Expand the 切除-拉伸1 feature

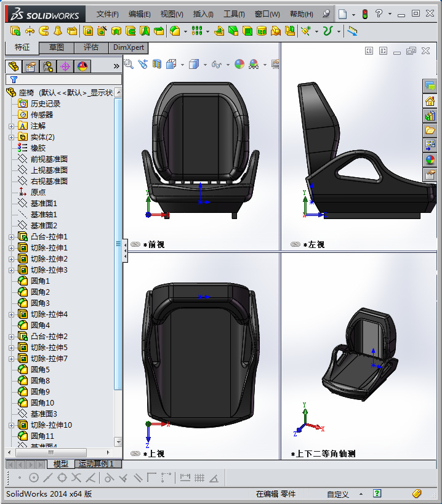click(11, 248)
